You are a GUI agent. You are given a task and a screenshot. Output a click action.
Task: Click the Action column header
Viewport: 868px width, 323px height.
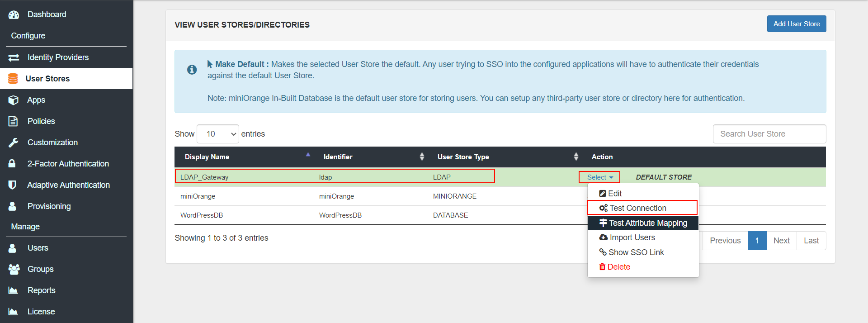coord(602,157)
